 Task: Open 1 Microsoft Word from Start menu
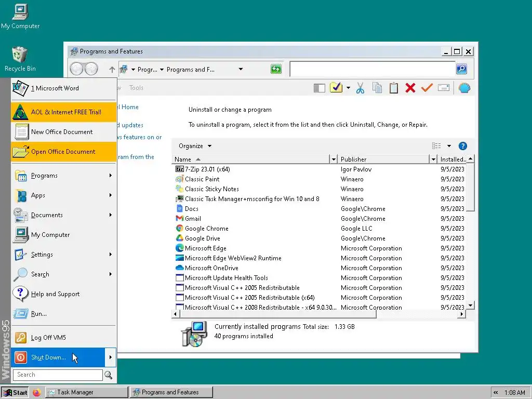coord(63,88)
